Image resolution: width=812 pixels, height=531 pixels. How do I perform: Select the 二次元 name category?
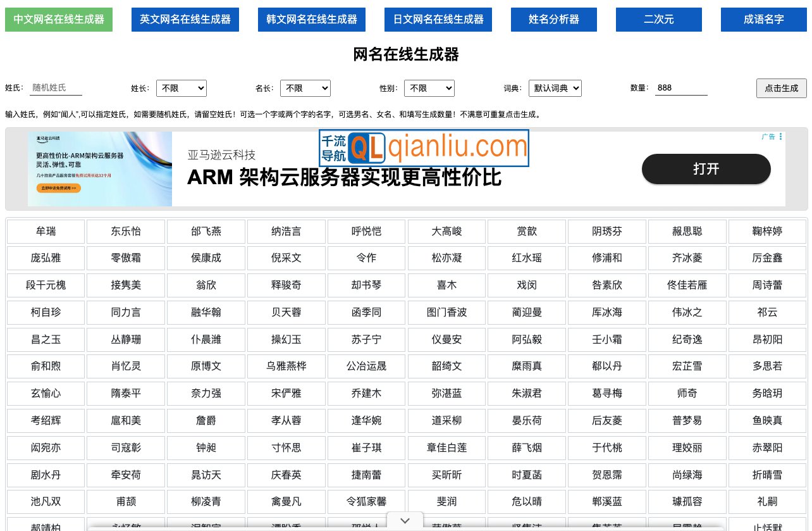point(659,20)
